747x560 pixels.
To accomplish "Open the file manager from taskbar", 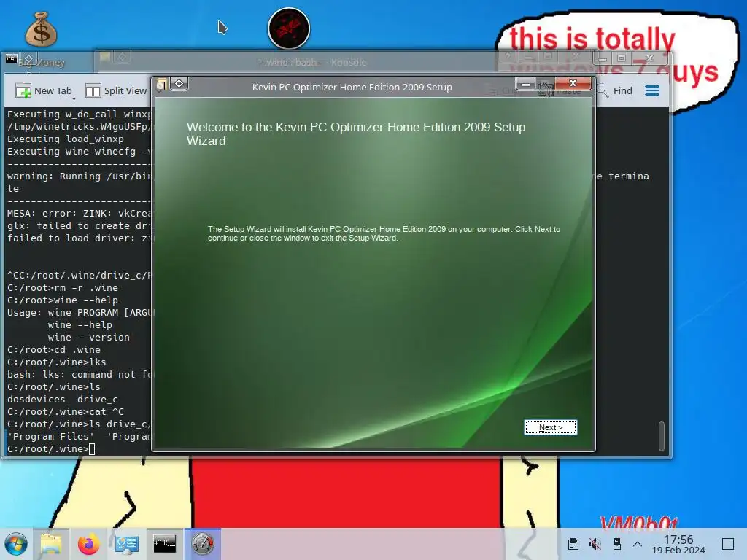I will [x=51, y=544].
